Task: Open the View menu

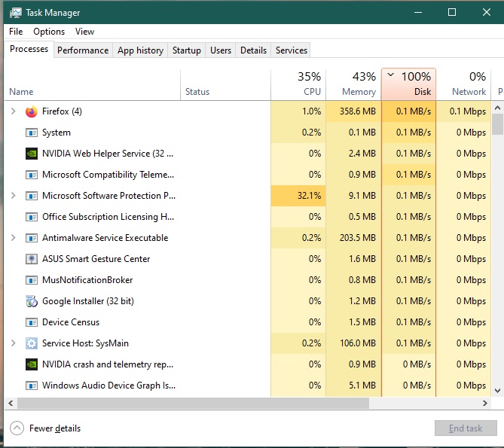Action: coord(84,32)
